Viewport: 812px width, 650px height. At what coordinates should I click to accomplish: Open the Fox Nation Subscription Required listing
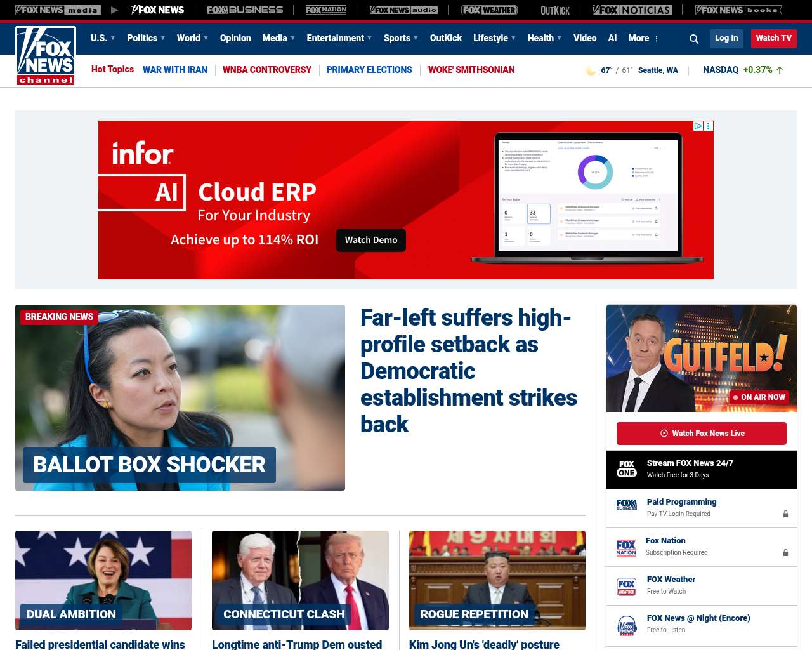point(702,547)
